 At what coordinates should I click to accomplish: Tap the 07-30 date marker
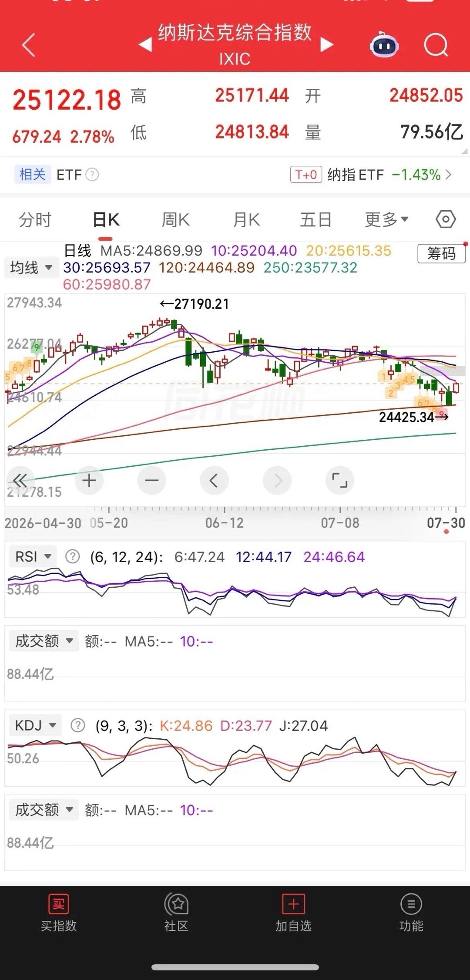tap(446, 523)
